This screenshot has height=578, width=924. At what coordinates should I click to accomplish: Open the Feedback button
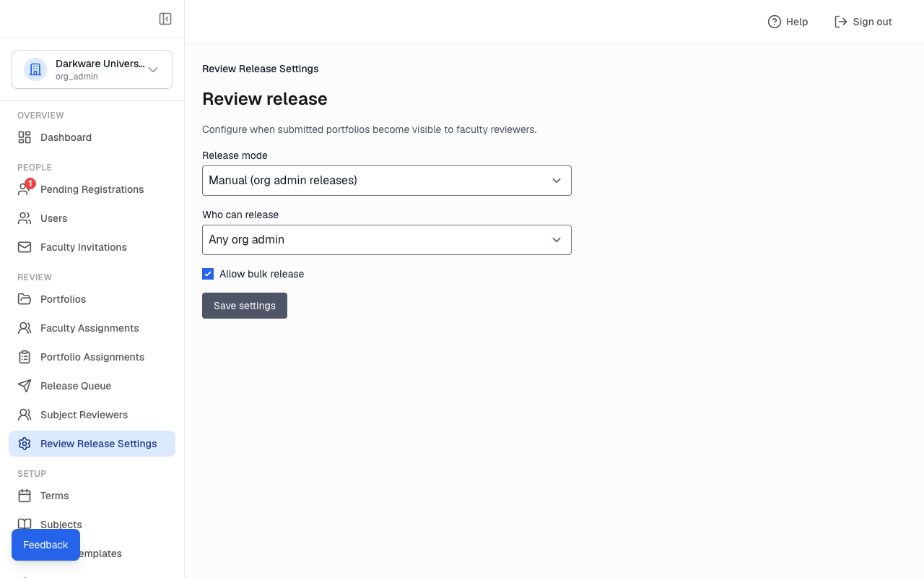(45, 545)
